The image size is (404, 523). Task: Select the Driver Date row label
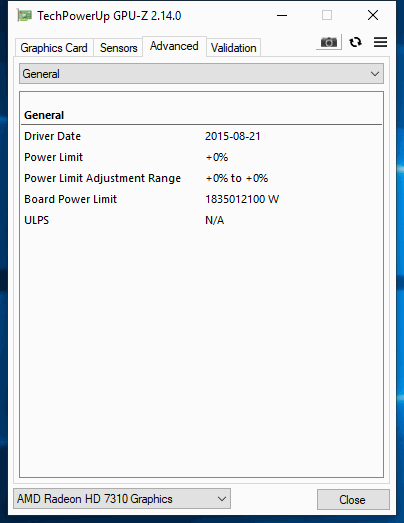tap(52, 136)
